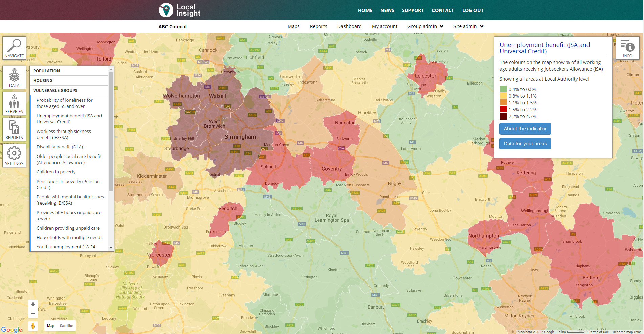Viewport: 644px width, 334px height.
Task: Open the Navigate search tool
Action: point(14,48)
